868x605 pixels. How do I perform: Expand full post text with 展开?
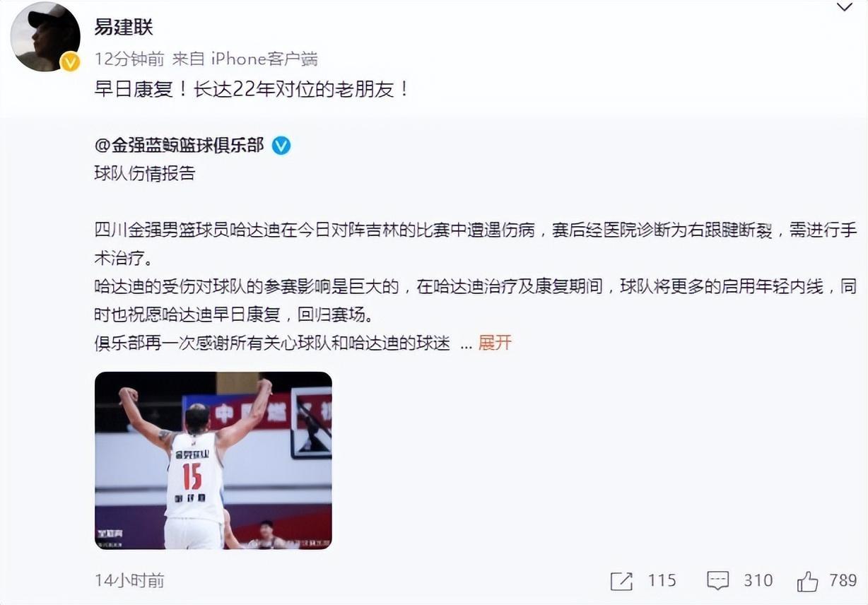[495, 343]
